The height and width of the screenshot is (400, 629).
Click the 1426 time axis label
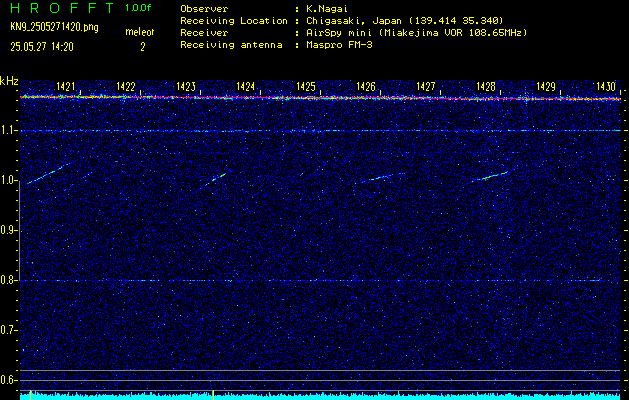point(365,86)
